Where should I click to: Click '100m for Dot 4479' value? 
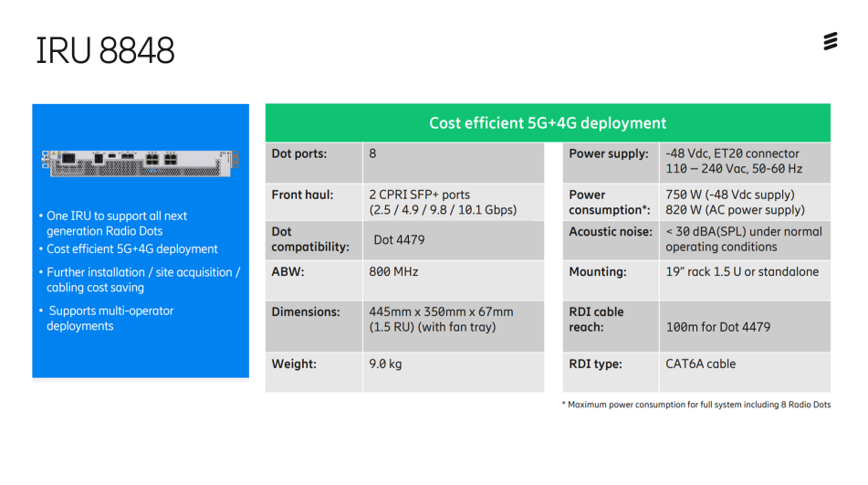(x=718, y=327)
